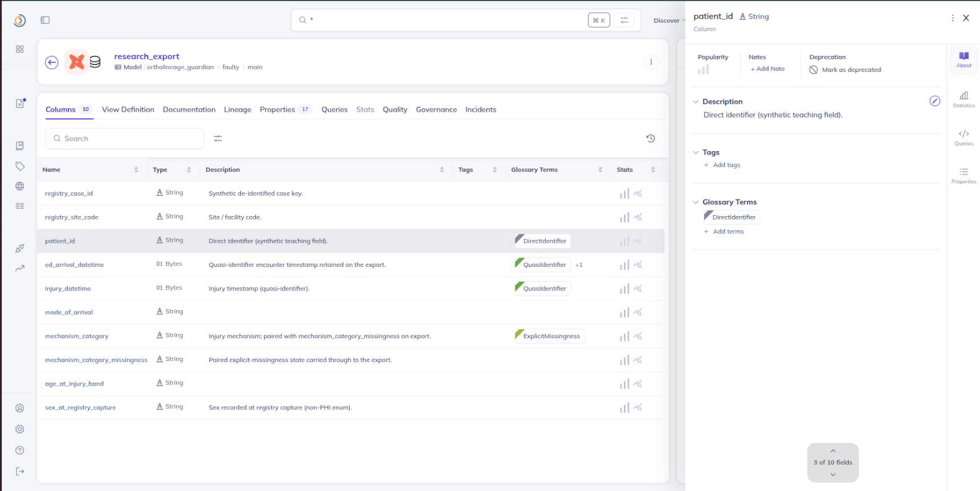
Task: Click the Discover menu at top
Action: (667, 21)
